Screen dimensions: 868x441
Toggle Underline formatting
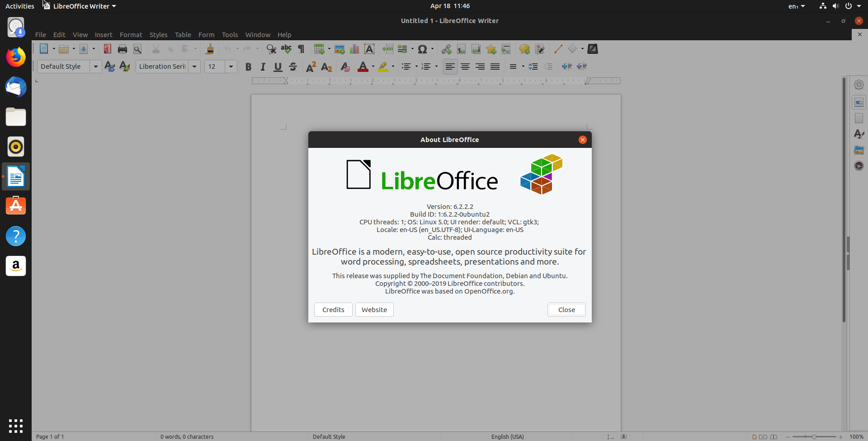278,66
